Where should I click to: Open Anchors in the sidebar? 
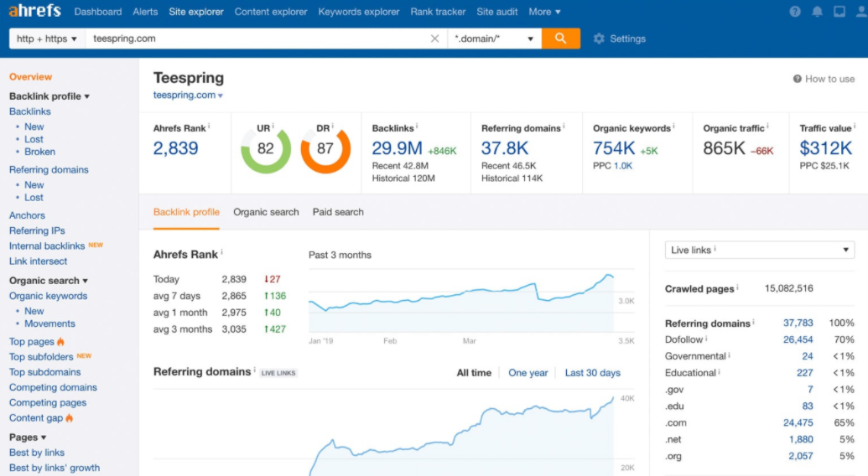click(27, 215)
